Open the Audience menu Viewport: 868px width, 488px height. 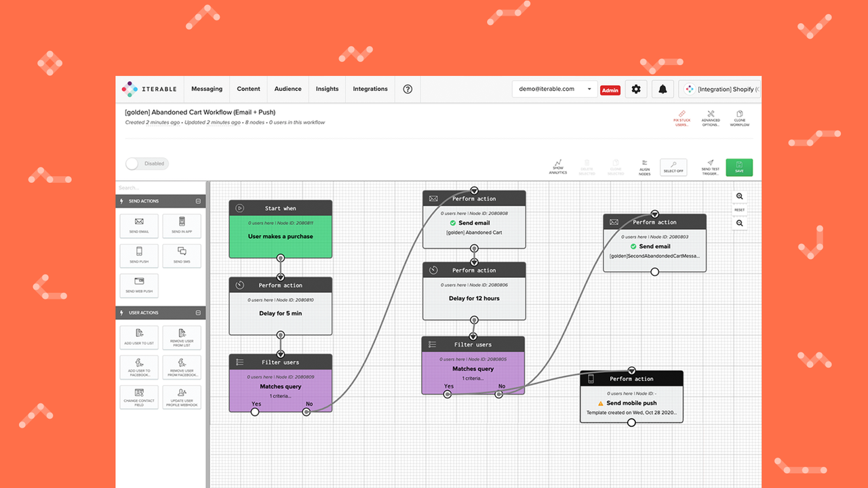click(x=288, y=89)
